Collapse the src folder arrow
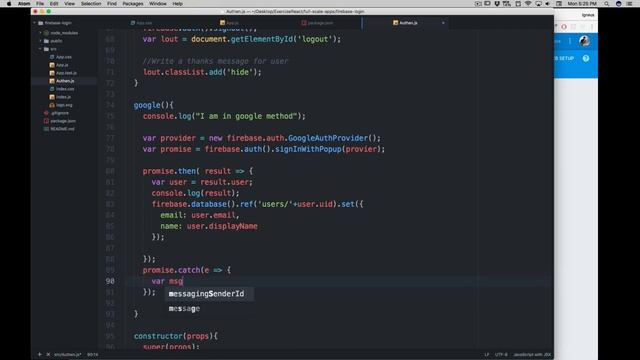This screenshot has height=360, width=640. (40, 49)
